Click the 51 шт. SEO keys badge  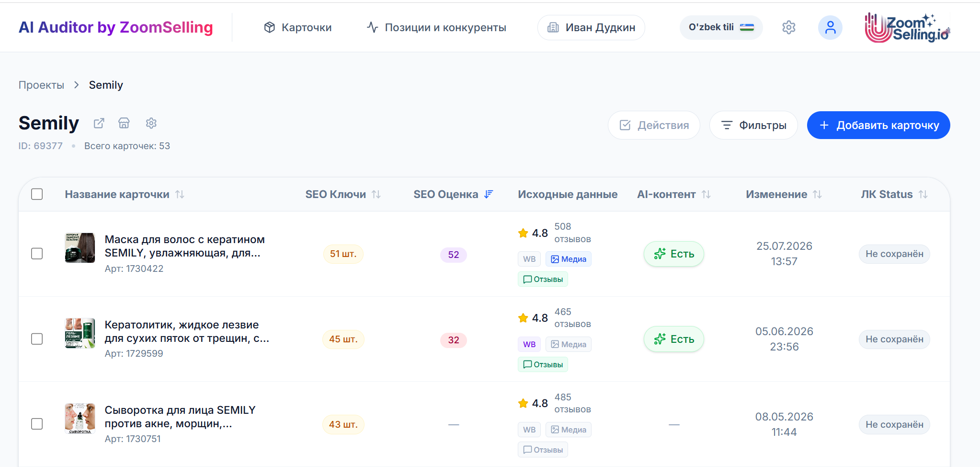coord(343,254)
